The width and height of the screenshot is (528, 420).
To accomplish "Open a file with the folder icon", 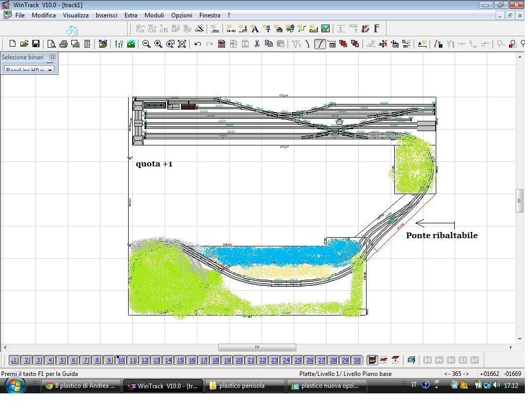I will point(24,44).
